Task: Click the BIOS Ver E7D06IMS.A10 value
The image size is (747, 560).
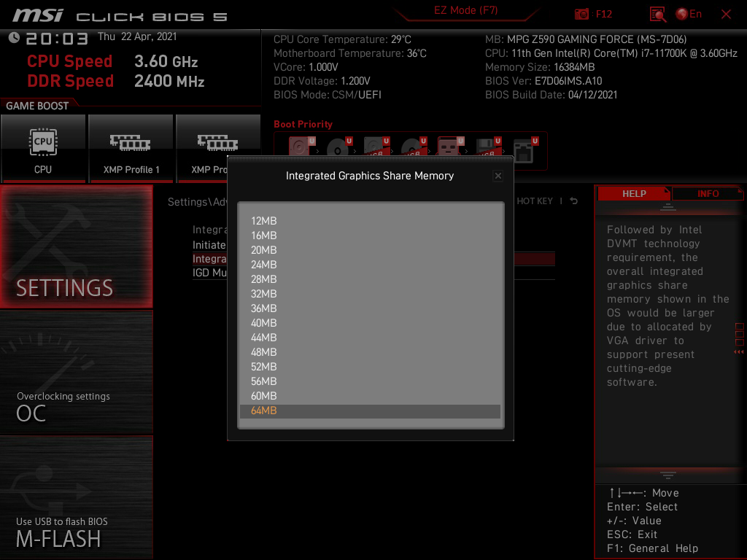Action: point(568,81)
